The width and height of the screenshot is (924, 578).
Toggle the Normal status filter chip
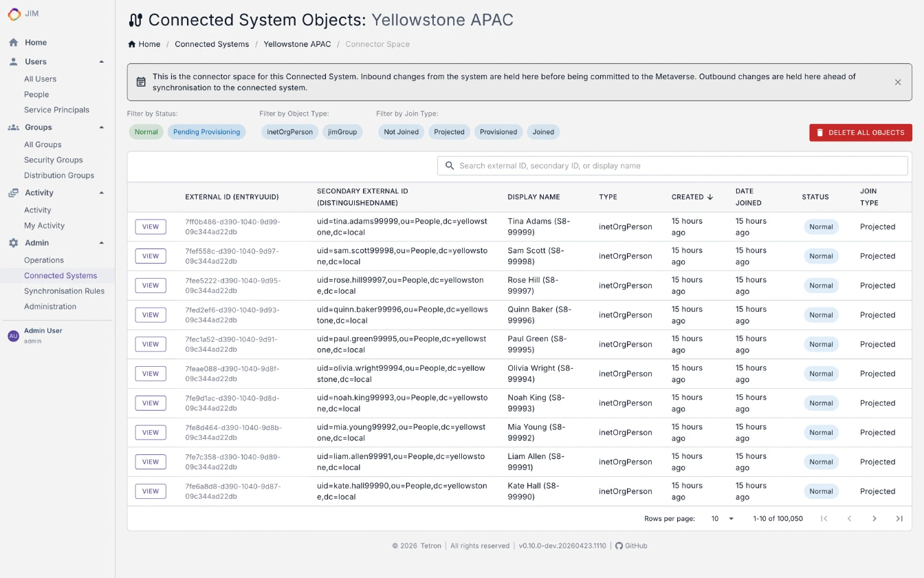[x=146, y=131]
